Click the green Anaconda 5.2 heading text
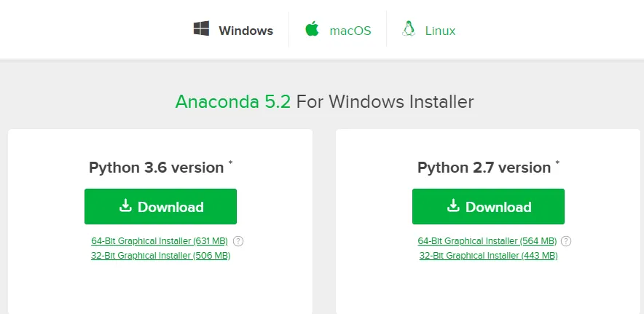 tap(233, 101)
